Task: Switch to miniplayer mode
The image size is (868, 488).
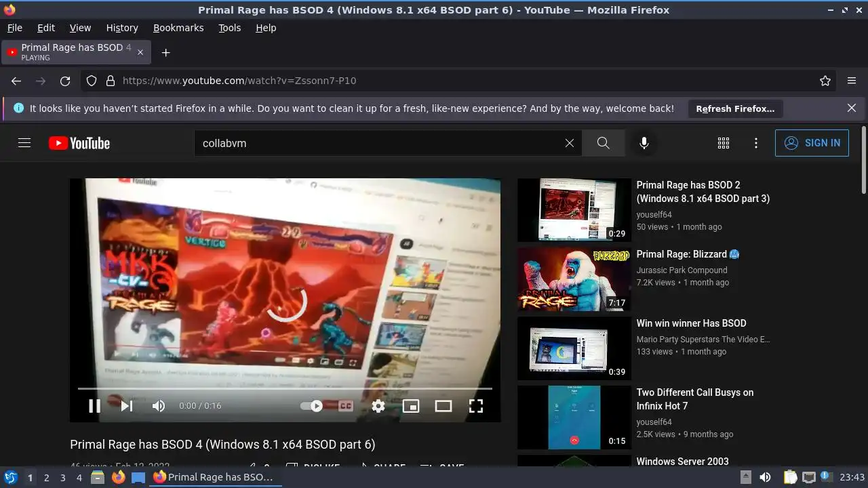Action: (411, 406)
